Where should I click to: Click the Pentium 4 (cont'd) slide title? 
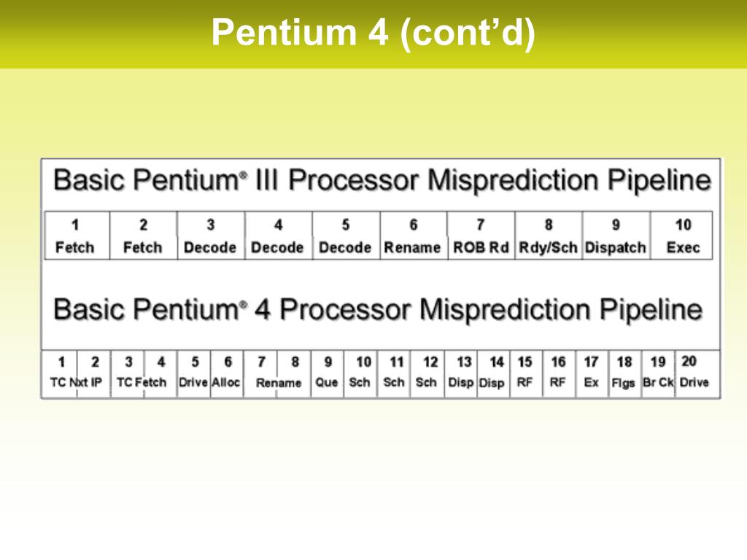(x=373, y=32)
